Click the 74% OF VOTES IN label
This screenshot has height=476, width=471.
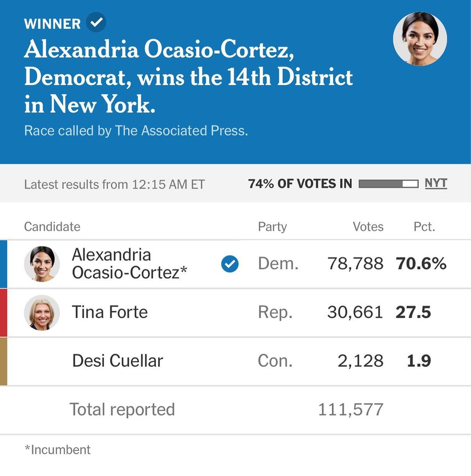pyautogui.click(x=300, y=184)
